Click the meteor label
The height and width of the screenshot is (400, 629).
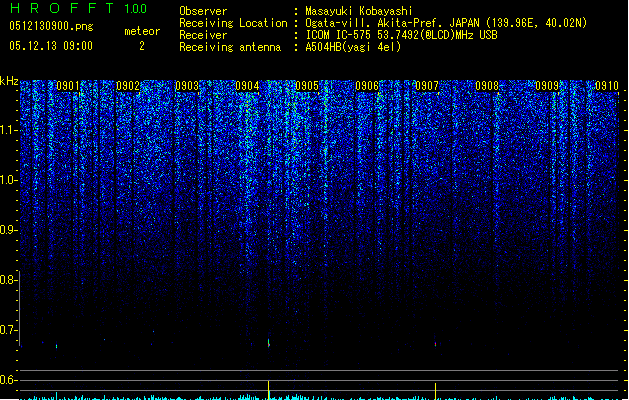(x=142, y=31)
